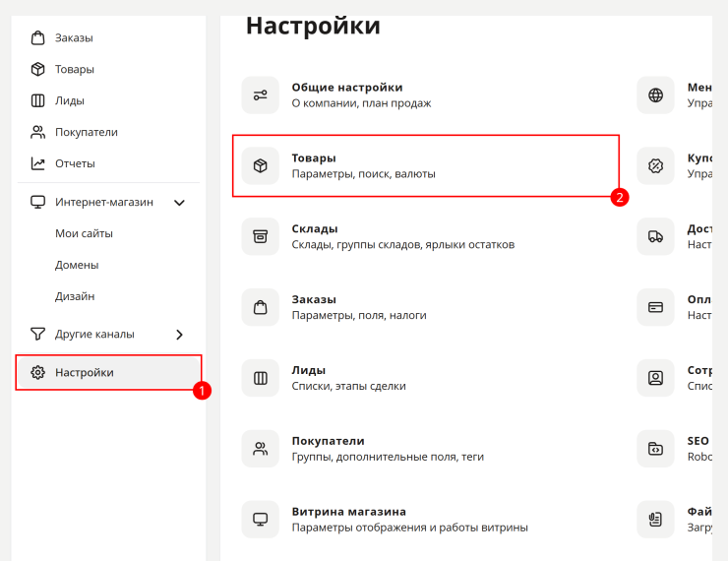The height and width of the screenshot is (561, 728).
Task: Click the SEO folder code icon
Action: tap(655, 449)
